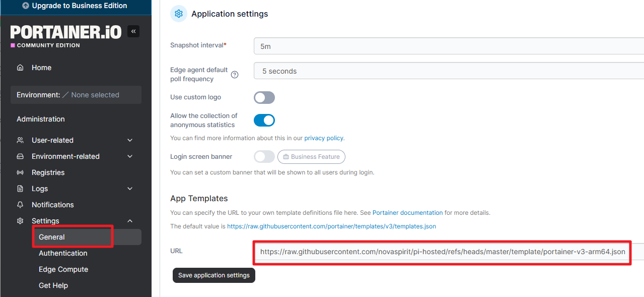Viewport: 644px width, 297px height.
Task: Disable anonymous statistics collection toggle
Action: (x=264, y=120)
